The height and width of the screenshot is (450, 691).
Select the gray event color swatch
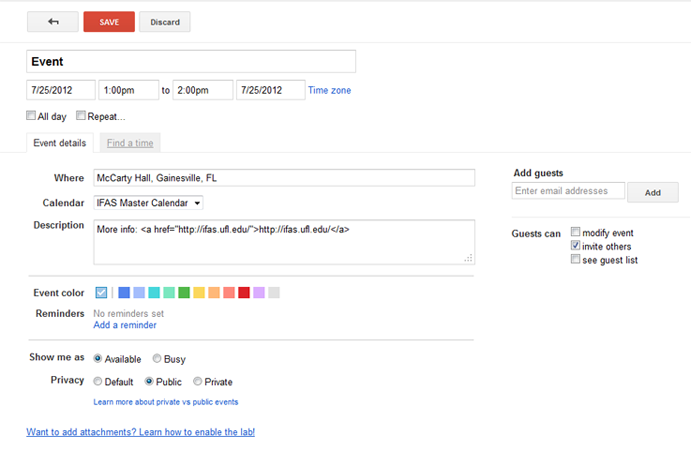(274, 292)
